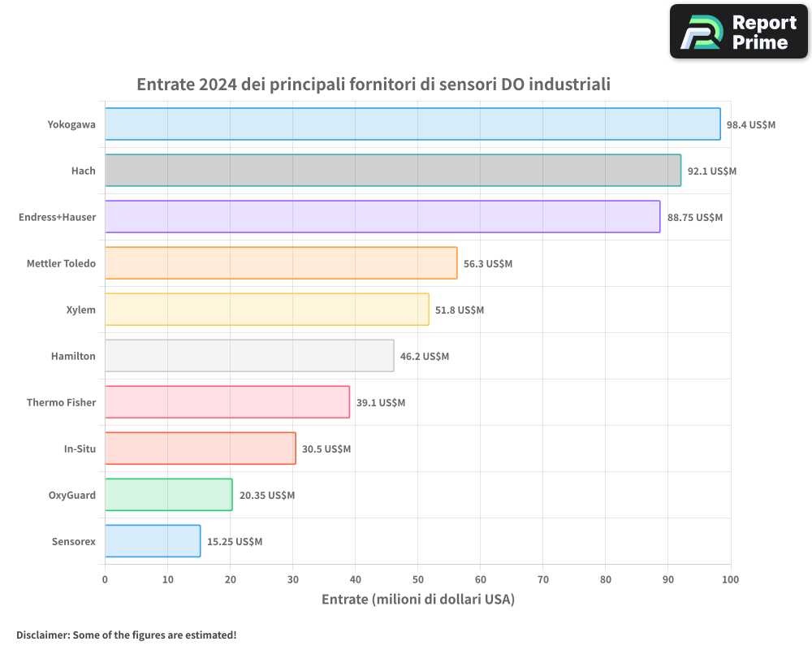This screenshot has width=812, height=650.
Task: Click the Report Prime logo icon
Action: pyautogui.click(x=702, y=32)
